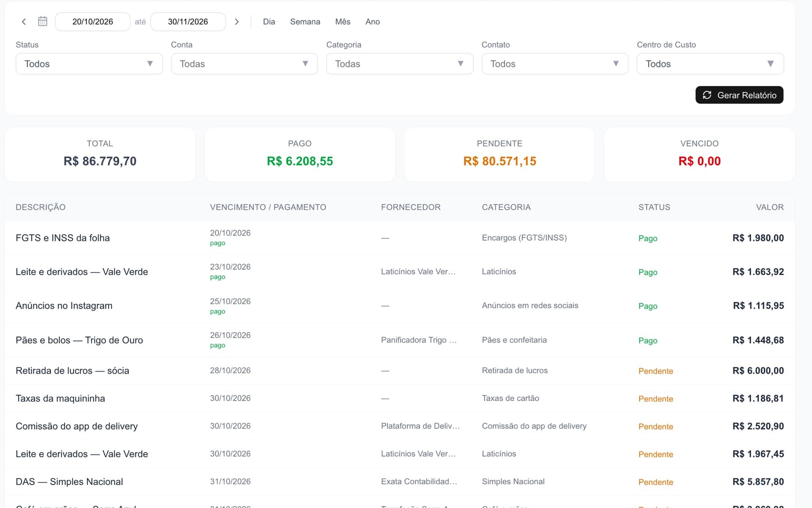Click DESCRIÇÃO column header
This screenshot has height=508, width=812.
coord(41,207)
